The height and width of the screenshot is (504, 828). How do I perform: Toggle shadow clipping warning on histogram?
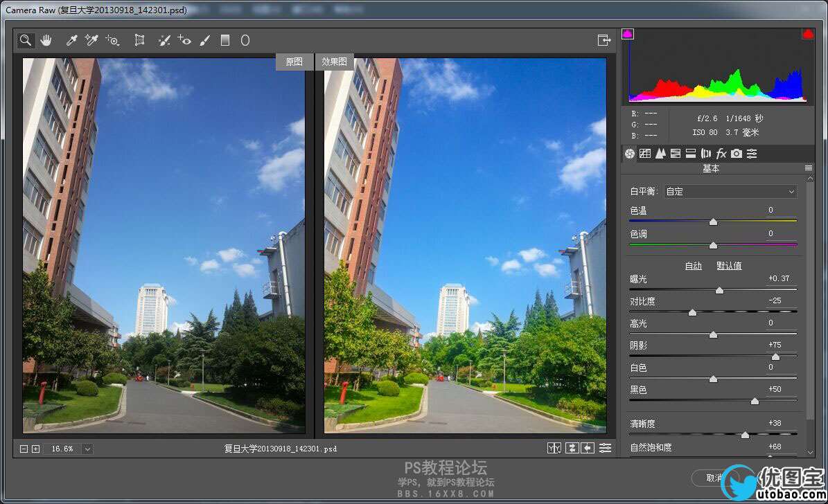point(628,35)
